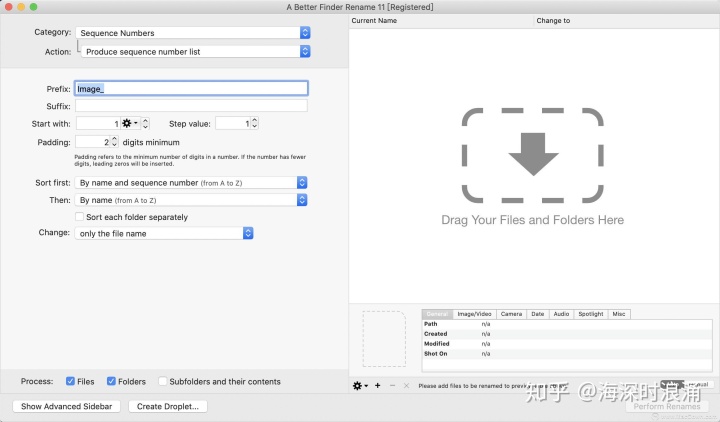Remove selected file with minus icon

[x=392, y=386]
